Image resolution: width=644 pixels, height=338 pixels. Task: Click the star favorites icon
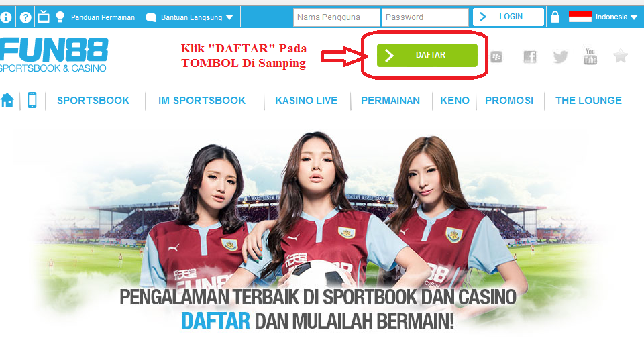click(x=620, y=56)
